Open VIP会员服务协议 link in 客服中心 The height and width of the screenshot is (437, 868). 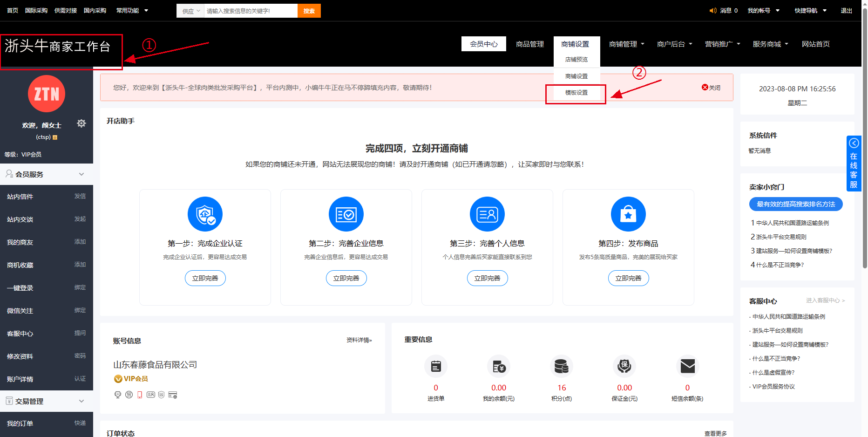point(773,387)
